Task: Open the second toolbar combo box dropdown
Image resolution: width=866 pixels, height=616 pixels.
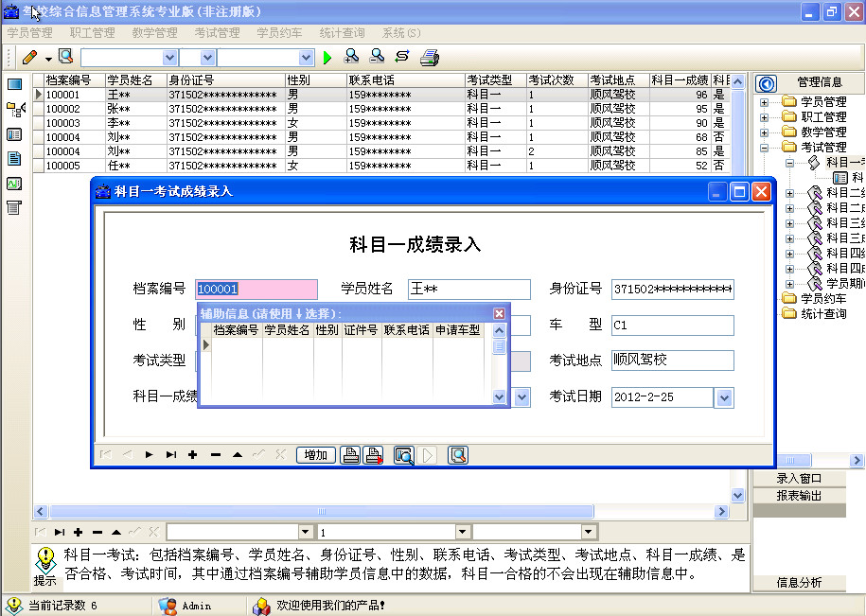Action: (207, 58)
